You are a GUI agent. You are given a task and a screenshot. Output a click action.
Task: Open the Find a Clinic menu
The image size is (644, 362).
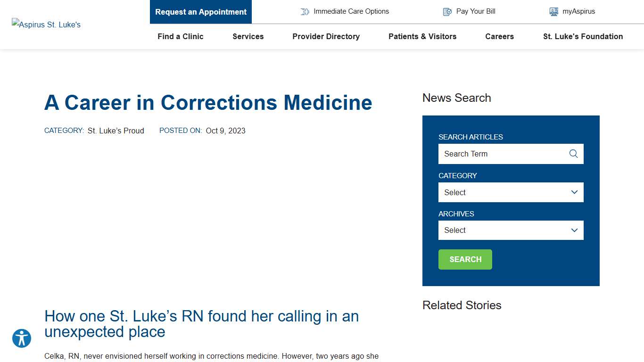(x=181, y=36)
